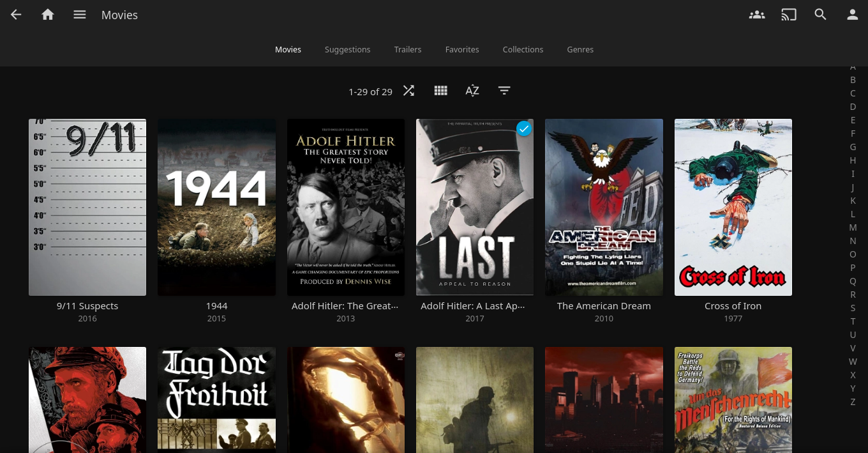The height and width of the screenshot is (453, 868).
Task: Open the hamburger navigation menu
Action: (79, 15)
